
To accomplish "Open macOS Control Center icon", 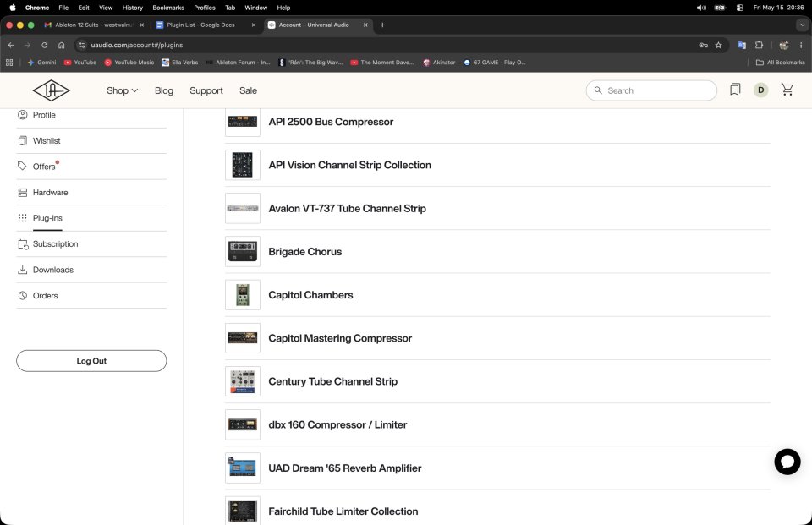I will (739, 8).
